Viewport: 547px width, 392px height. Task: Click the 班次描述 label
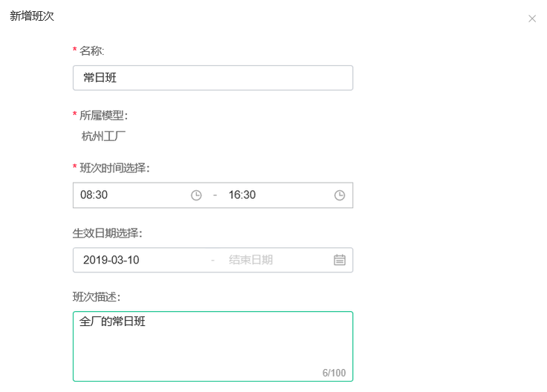click(x=97, y=297)
